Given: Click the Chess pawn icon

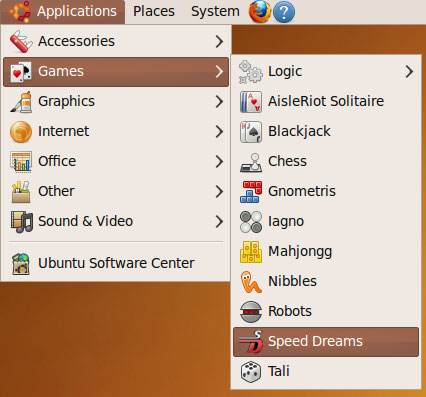Looking at the screenshot, I should click(251, 162).
